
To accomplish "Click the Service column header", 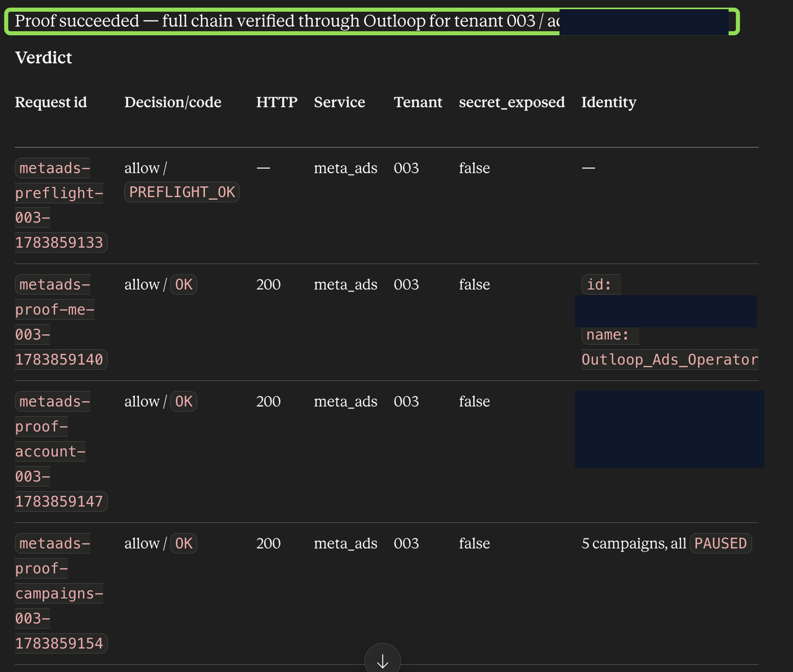I will pos(339,102).
